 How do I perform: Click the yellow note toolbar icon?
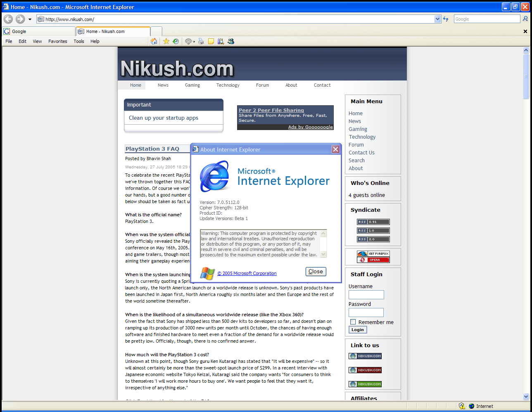[211, 41]
